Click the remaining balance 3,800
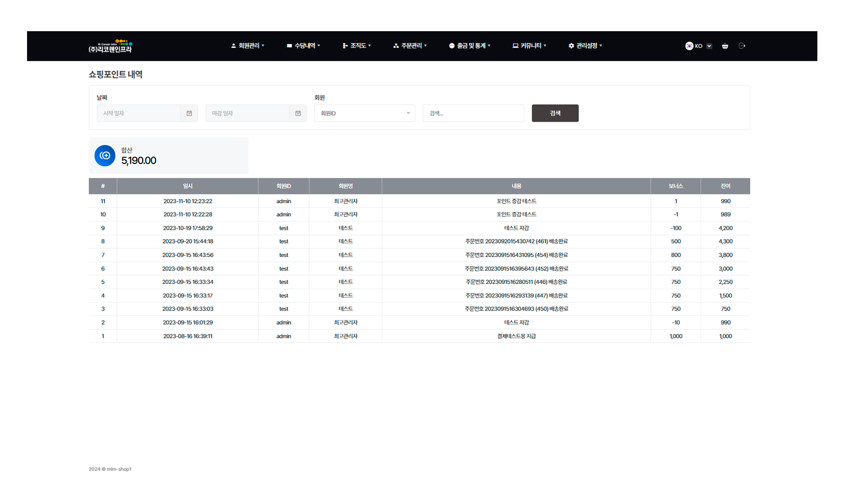Screen dimensions: 843x504 coord(725,255)
